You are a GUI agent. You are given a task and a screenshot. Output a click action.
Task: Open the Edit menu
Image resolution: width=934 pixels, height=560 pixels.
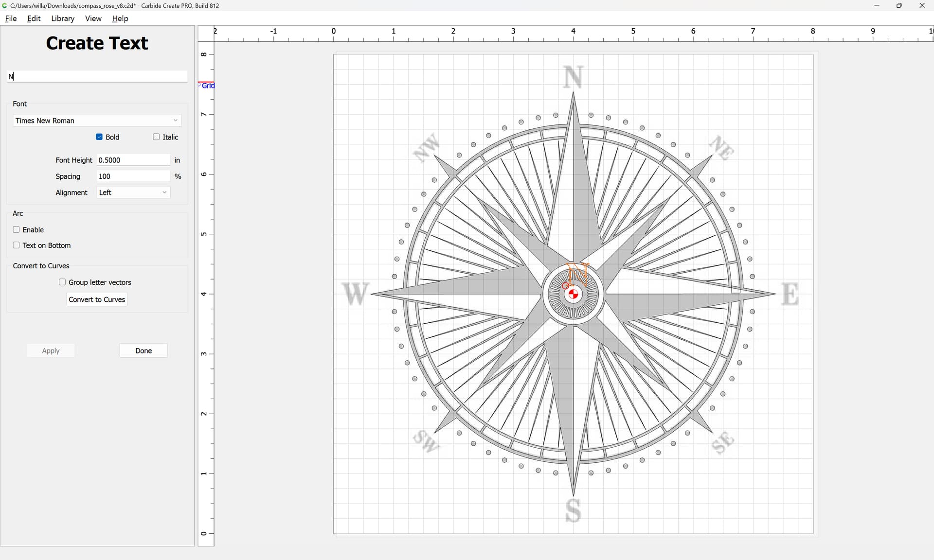pos(34,18)
